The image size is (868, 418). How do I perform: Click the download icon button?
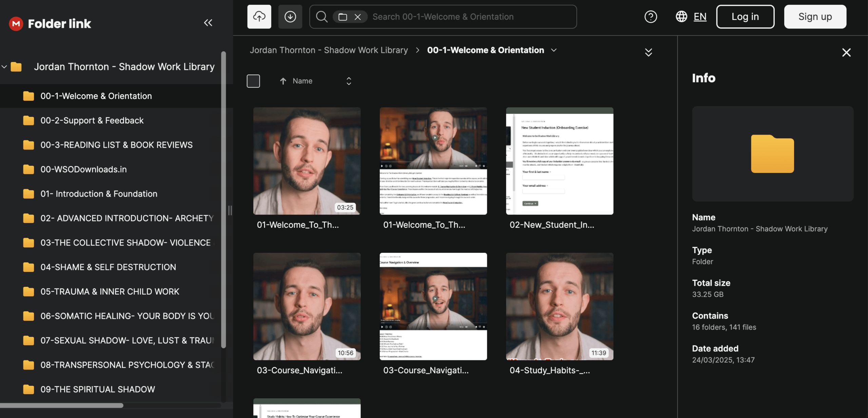(x=290, y=17)
